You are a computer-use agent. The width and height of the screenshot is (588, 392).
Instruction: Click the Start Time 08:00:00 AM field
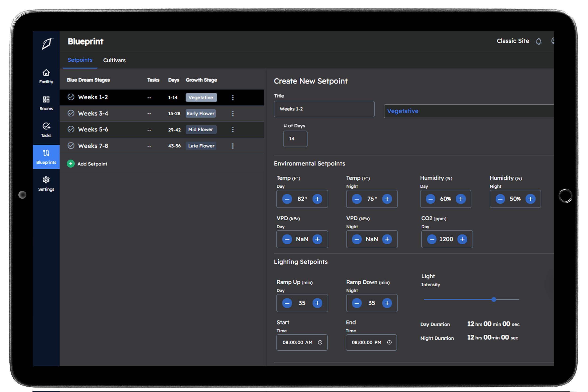pos(302,342)
